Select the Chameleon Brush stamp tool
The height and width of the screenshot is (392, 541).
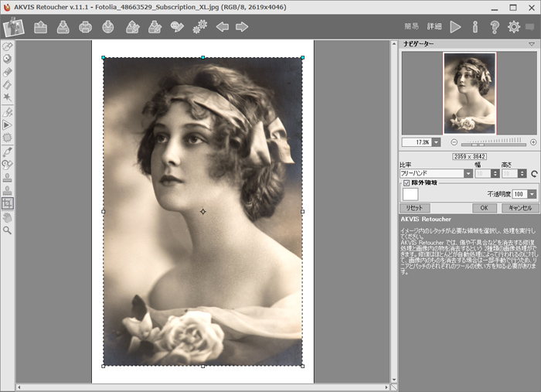click(x=7, y=190)
